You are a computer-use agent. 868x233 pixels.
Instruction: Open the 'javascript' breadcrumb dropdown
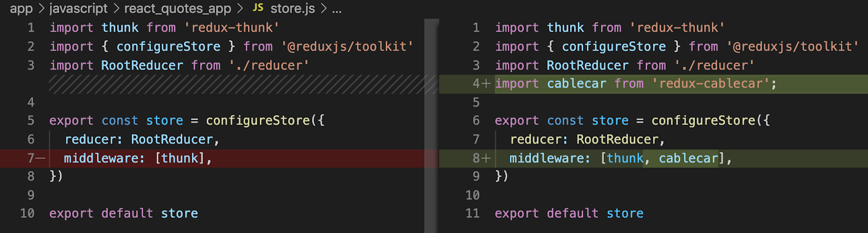coord(79,9)
